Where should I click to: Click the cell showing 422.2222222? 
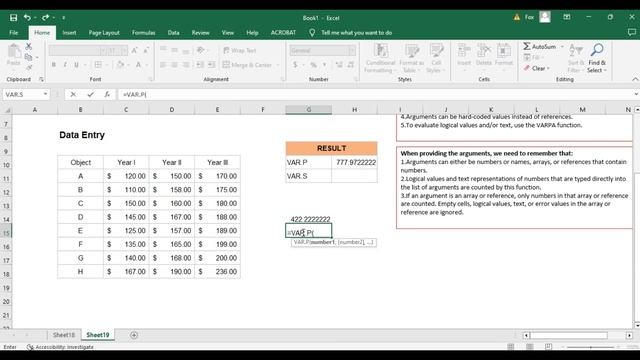coord(309,219)
